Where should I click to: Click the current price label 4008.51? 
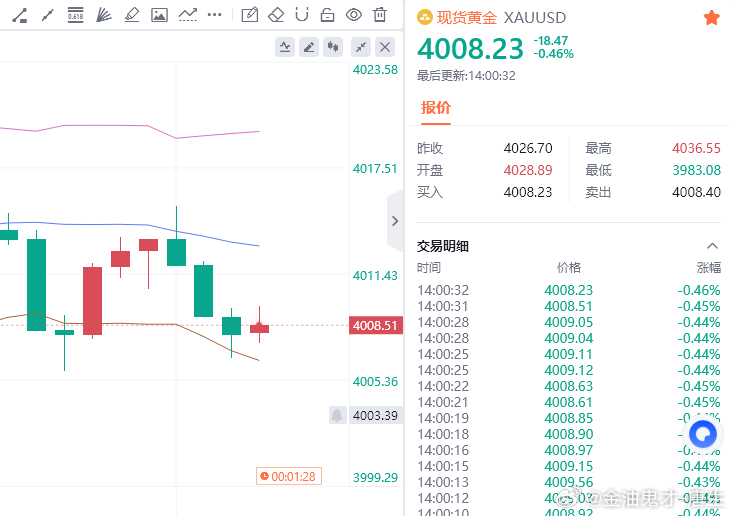click(x=375, y=325)
